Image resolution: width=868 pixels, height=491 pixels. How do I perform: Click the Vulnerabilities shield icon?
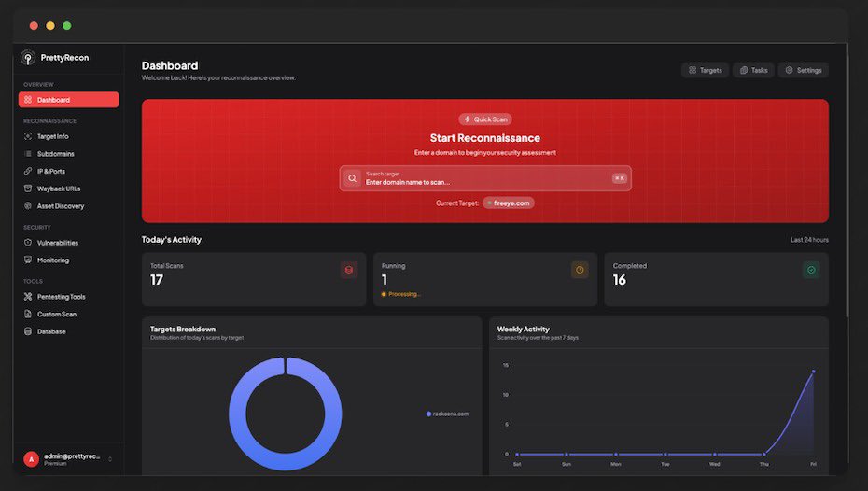point(28,243)
